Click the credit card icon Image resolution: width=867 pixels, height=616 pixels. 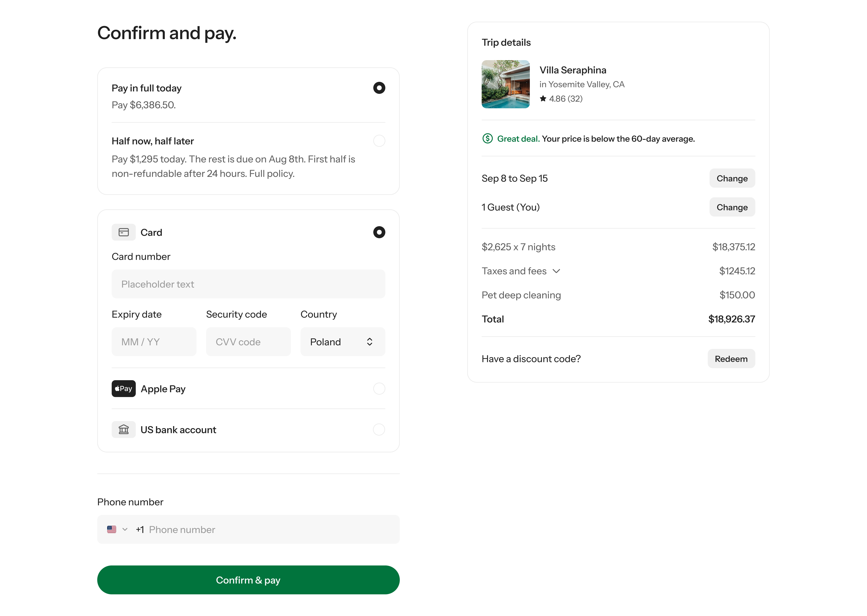[x=123, y=232]
